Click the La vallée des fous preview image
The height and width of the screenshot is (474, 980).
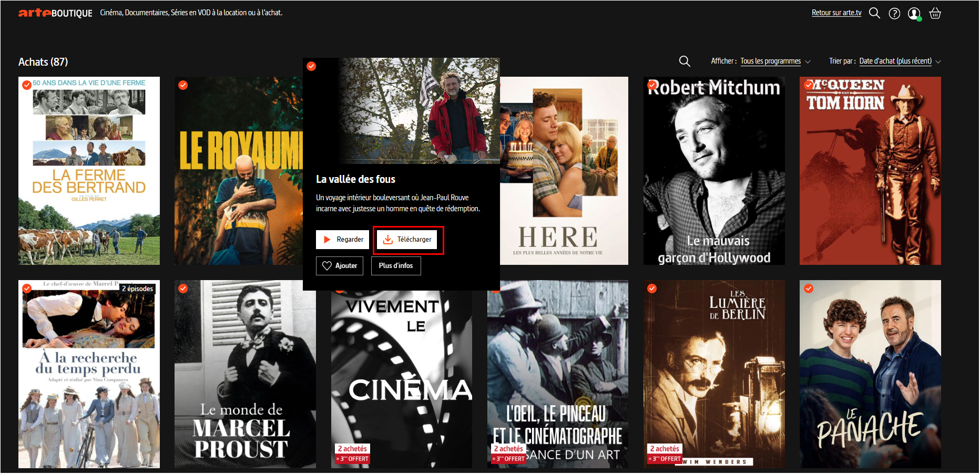[x=401, y=111]
